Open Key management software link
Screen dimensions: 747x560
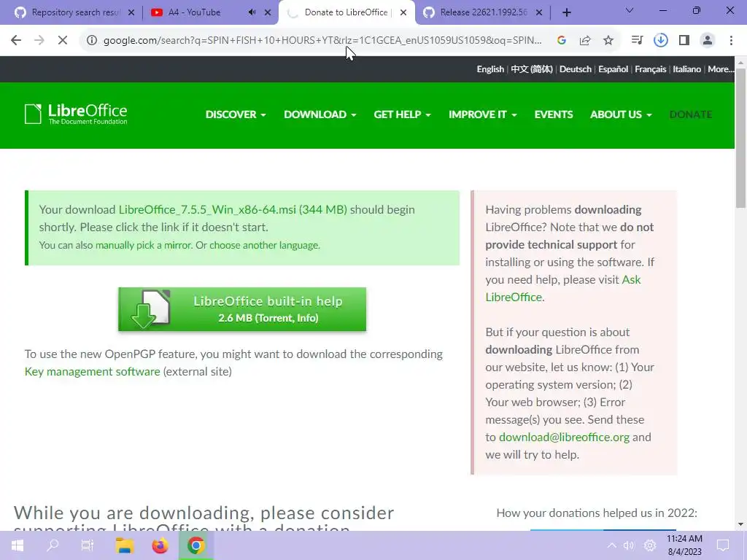(93, 371)
